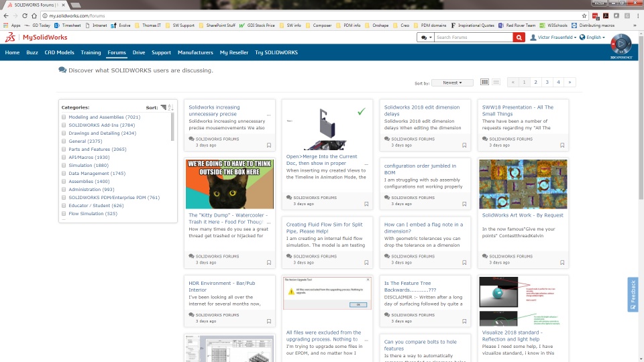Open 'Visualize 2018 standard' thread link
The image size is (644, 362).
[x=512, y=336]
